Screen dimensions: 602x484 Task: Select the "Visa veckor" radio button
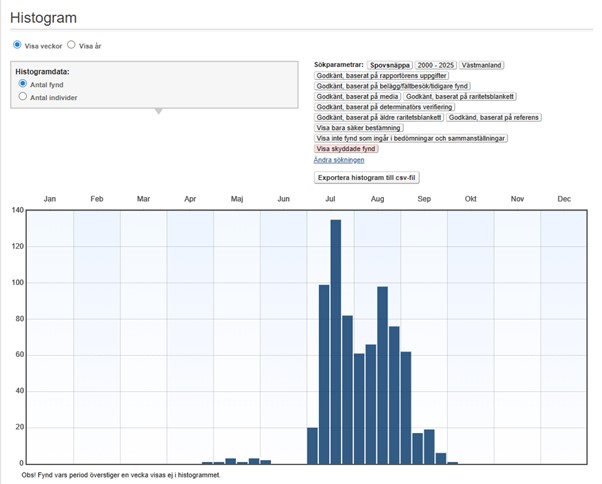[x=17, y=46]
